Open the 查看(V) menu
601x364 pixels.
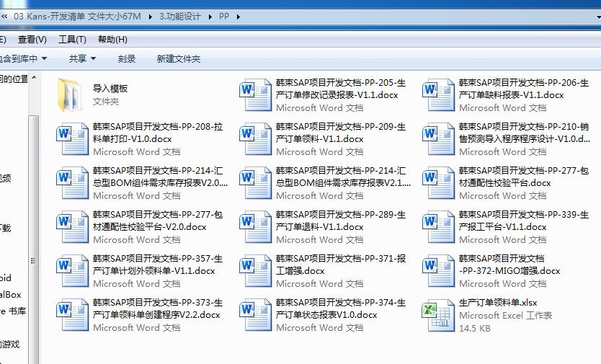32,40
